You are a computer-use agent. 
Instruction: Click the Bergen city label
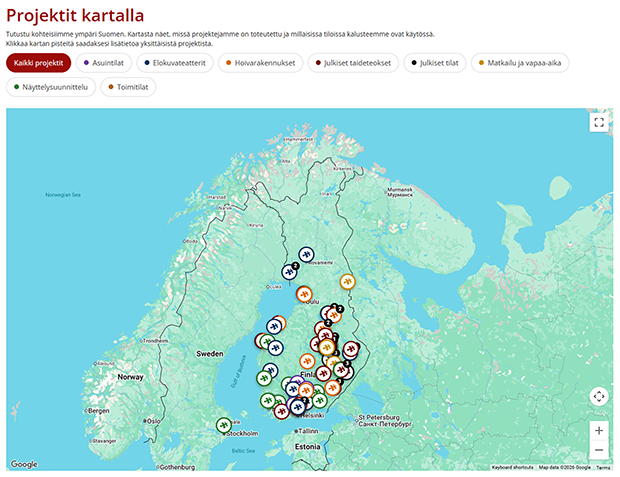tap(98, 411)
